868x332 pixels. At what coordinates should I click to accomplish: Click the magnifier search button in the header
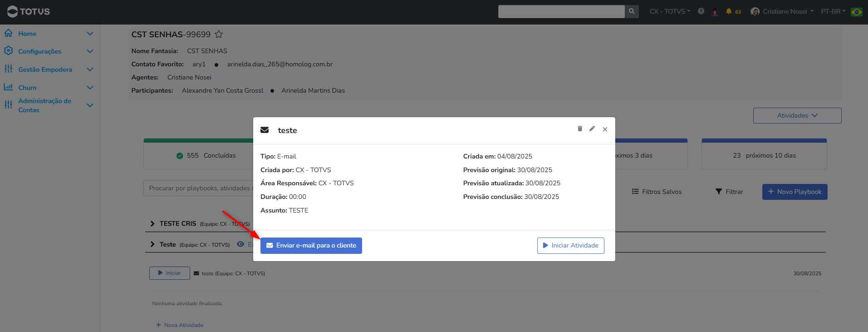(632, 11)
